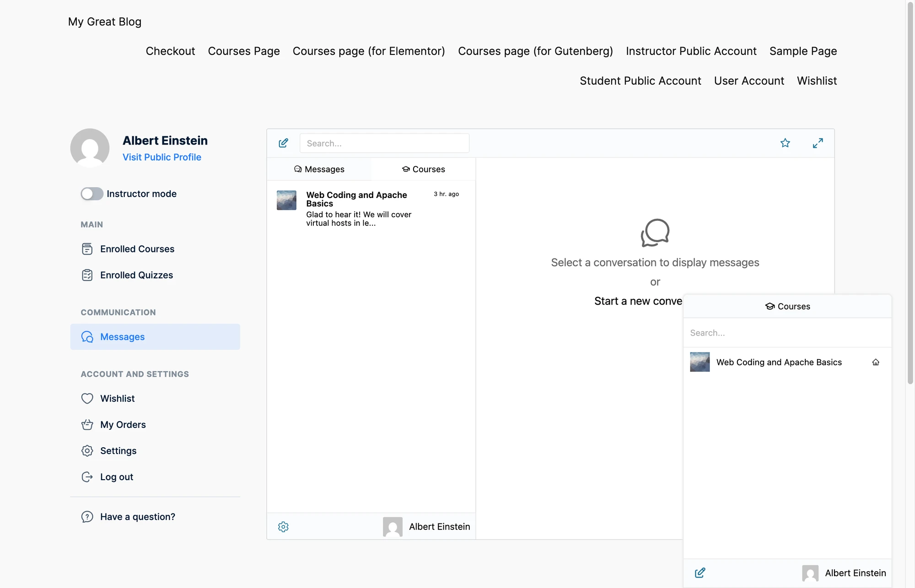The image size is (915, 588).
Task: Click the home icon beside Web Coding course
Action: (x=876, y=362)
